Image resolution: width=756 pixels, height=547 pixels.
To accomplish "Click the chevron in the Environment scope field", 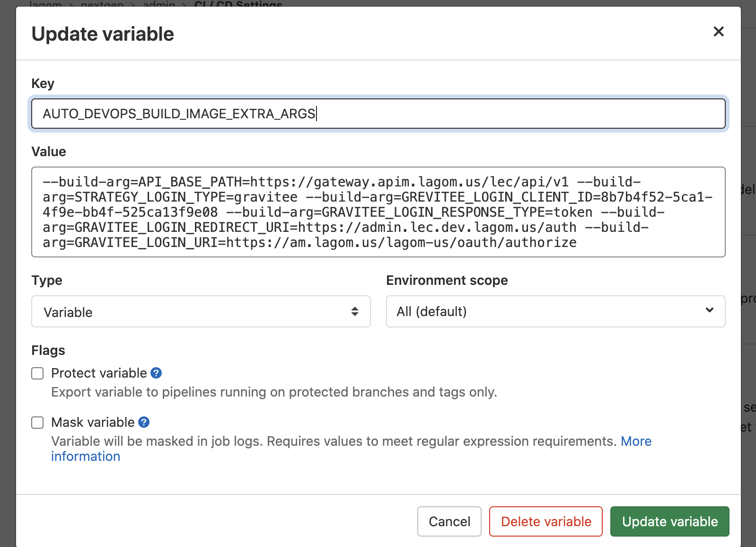I will pos(709,310).
